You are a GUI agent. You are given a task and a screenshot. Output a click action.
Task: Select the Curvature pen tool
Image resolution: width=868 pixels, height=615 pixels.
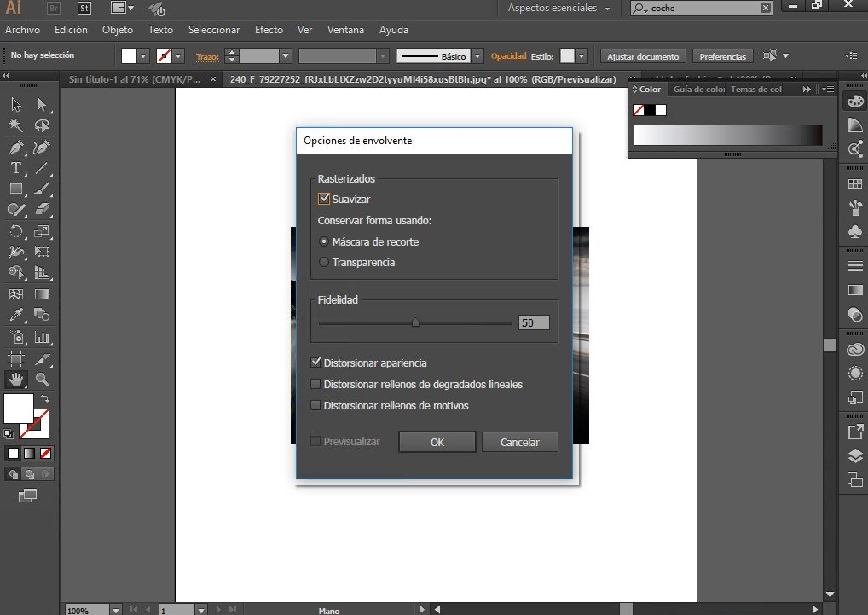(42, 148)
